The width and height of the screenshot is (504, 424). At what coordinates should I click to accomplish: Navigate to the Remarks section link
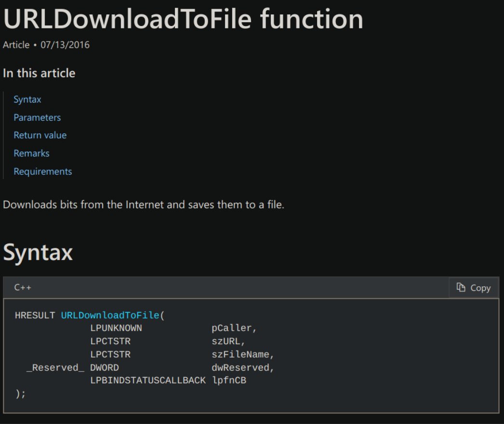point(31,154)
